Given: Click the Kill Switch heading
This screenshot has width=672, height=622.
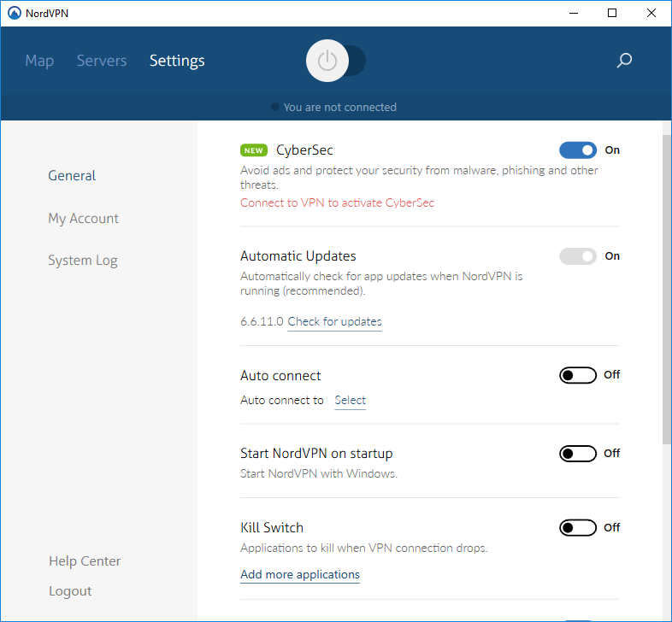Looking at the screenshot, I should (x=272, y=528).
